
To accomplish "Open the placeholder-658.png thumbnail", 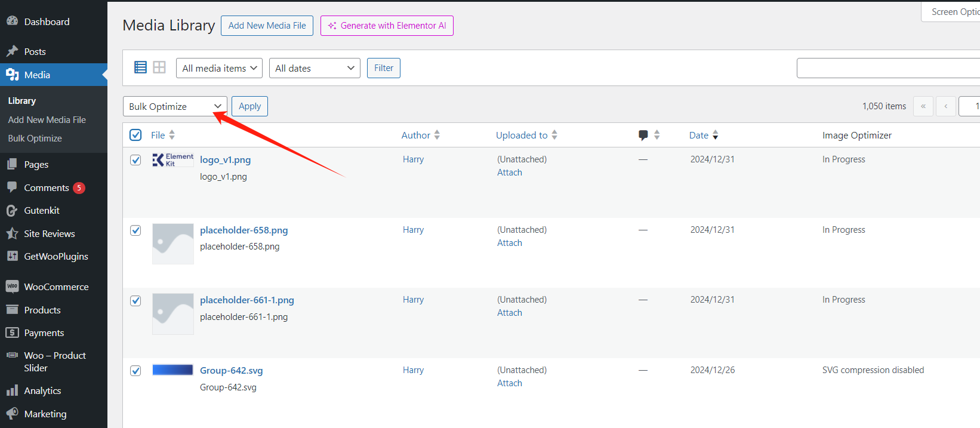I will tap(173, 244).
